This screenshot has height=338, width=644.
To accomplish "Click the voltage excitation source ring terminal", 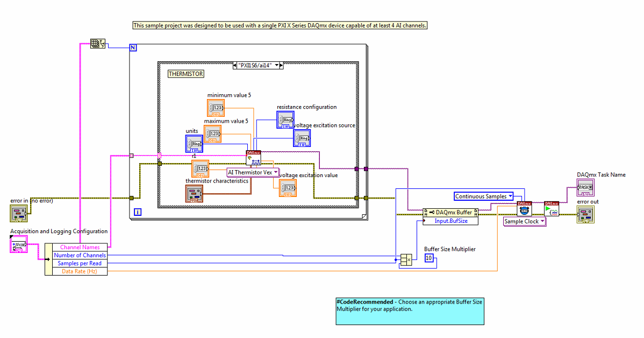I will (302, 138).
